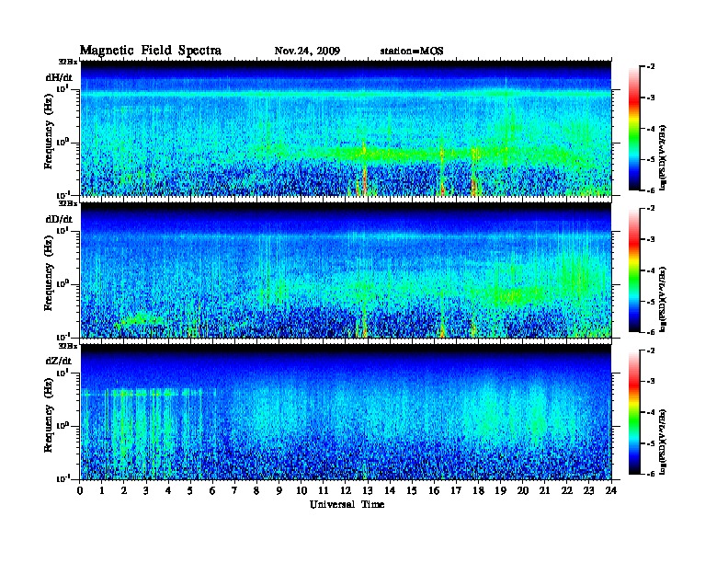Click the -6 tick on dZ/dt color scale
The width and height of the screenshot is (728, 563).
651,474
